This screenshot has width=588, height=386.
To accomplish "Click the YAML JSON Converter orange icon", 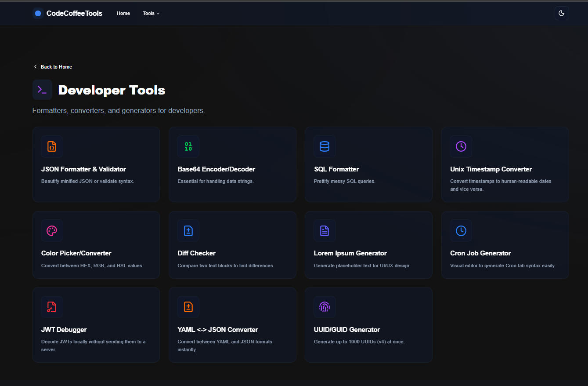I will (188, 307).
